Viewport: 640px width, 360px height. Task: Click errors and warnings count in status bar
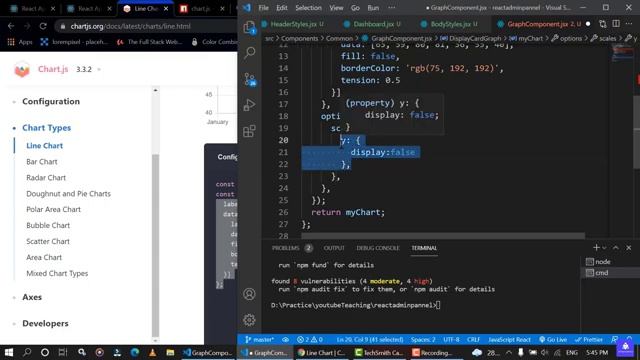tap(310, 340)
